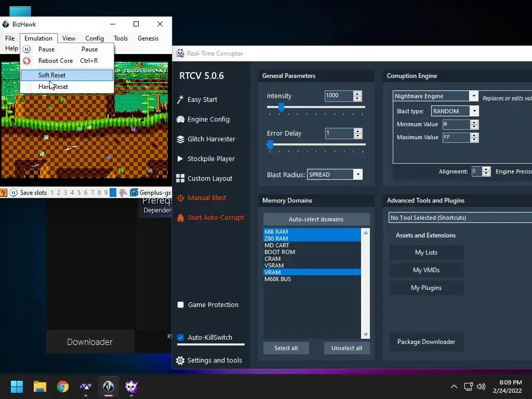The height and width of the screenshot is (399, 532).
Task: Click the Maximum Value FF field
Action: (x=456, y=137)
